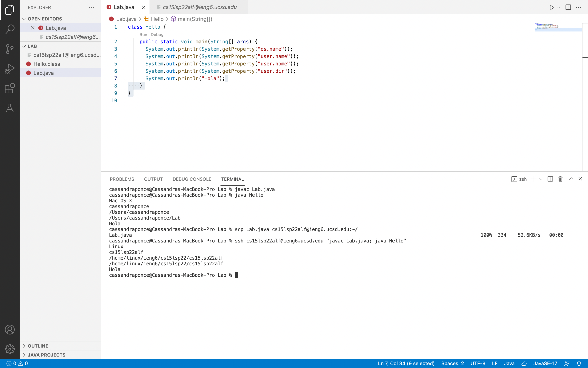This screenshot has height=368, width=588.
Task: Close Lab.java in Open Editors list
Action: point(32,28)
